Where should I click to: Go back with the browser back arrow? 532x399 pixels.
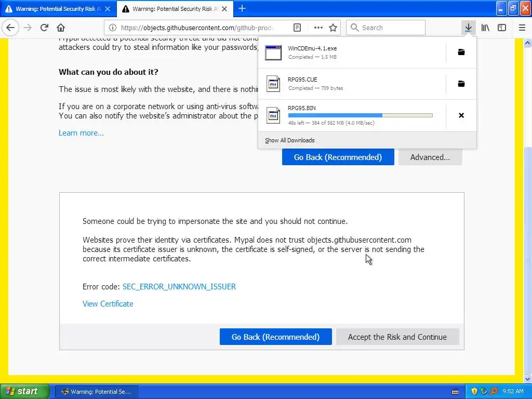(x=10, y=28)
